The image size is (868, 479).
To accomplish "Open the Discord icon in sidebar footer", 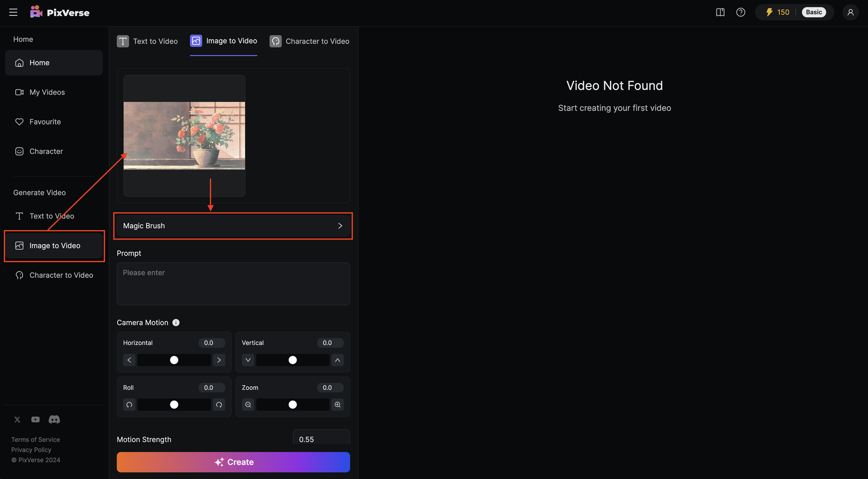I will tap(54, 419).
